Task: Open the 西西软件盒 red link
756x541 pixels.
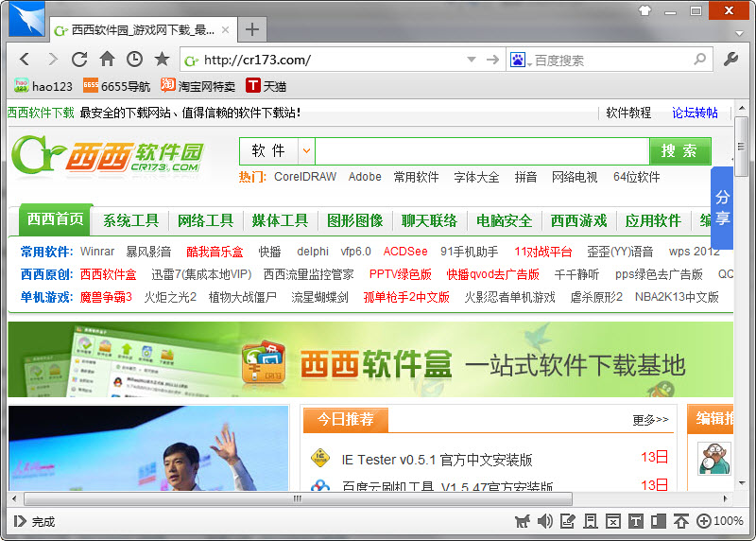Action: point(108,274)
